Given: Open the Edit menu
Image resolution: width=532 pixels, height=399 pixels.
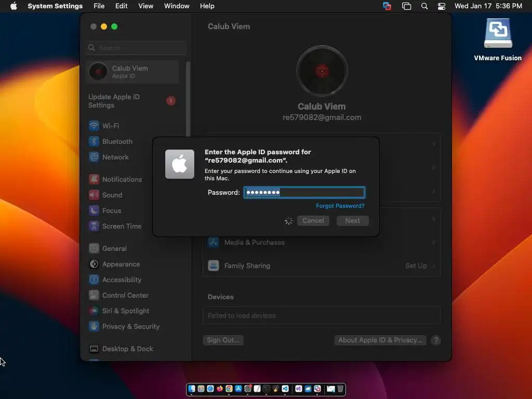Looking at the screenshot, I should (x=121, y=6).
